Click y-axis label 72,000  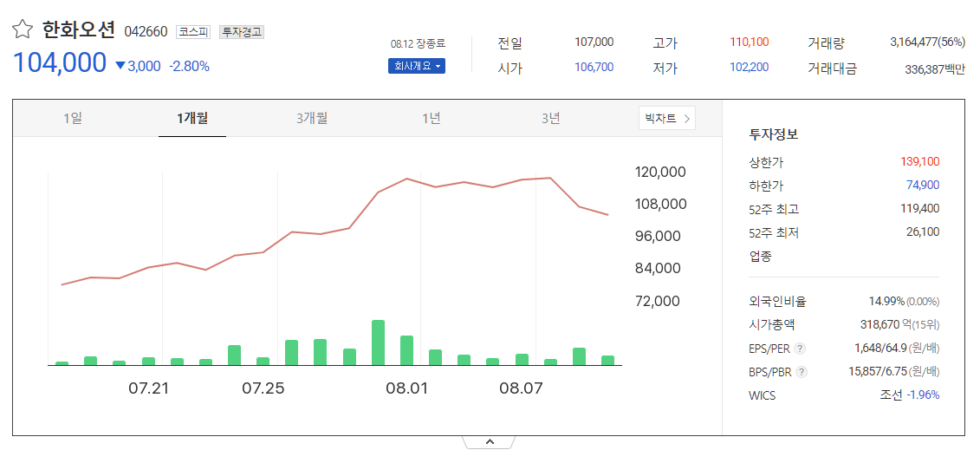pyautogui.click(x=657, y=301)
